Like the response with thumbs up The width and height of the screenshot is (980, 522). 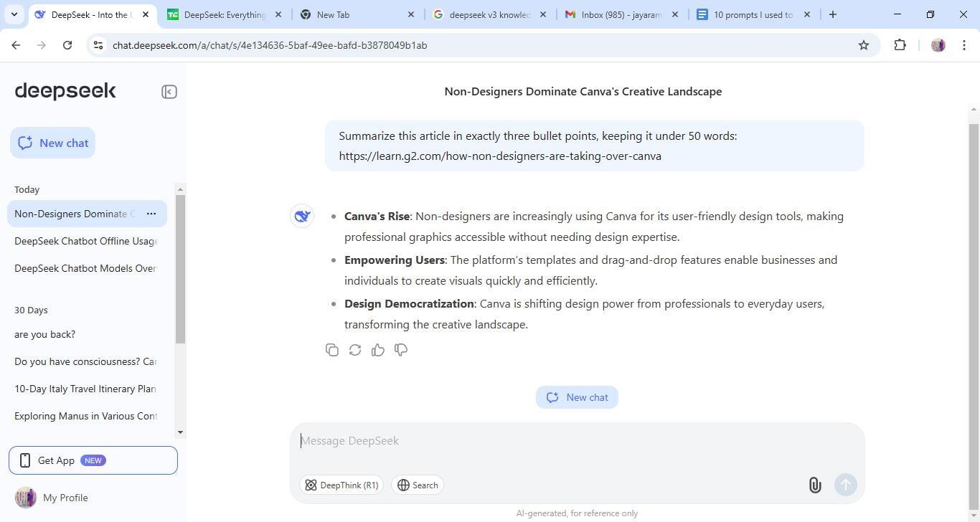[x=378, y=350]
